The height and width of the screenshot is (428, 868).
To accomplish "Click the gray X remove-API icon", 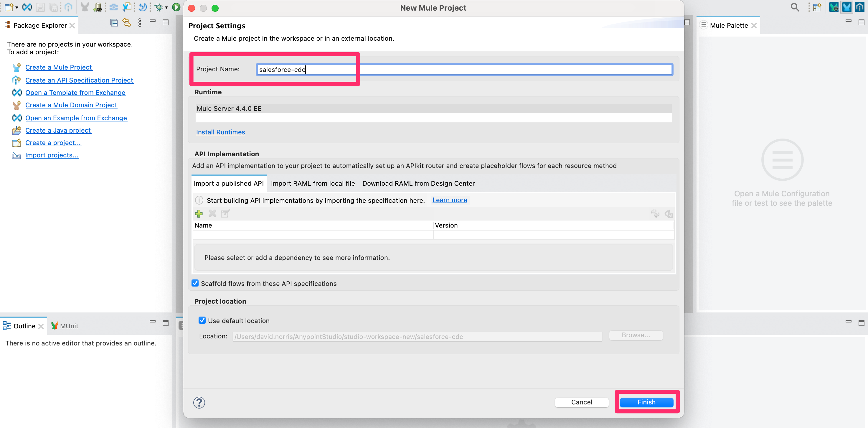I will pos(212,214).
